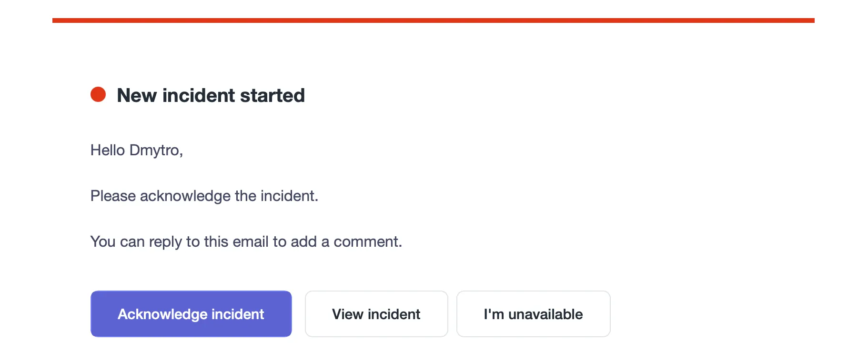Click the text 'Please acknowledge the incident.'
868x362 pixels.
click(x=204, y=196)
